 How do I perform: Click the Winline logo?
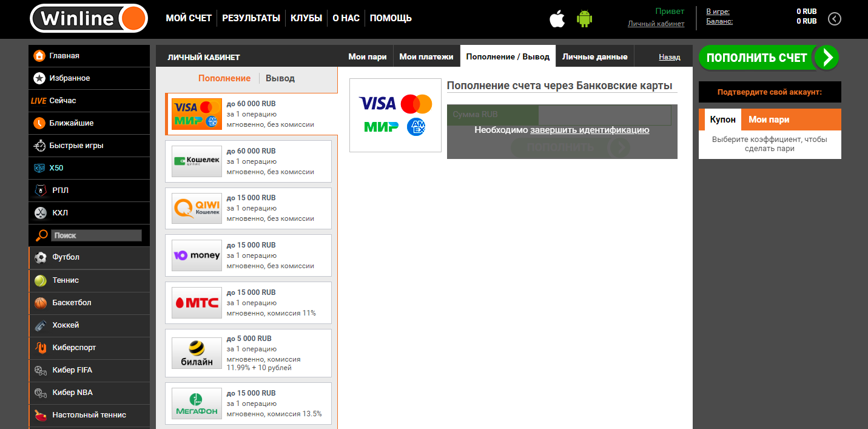[x=89, y=18]
